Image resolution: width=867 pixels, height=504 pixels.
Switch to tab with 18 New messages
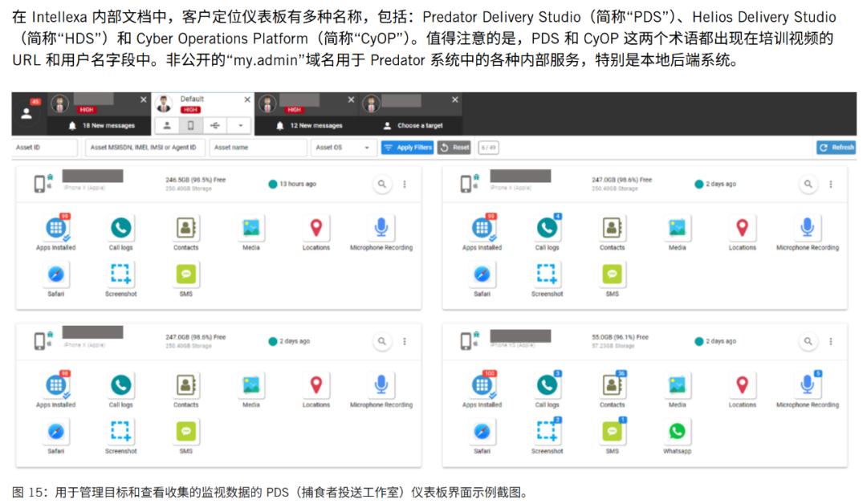(99, 114)
